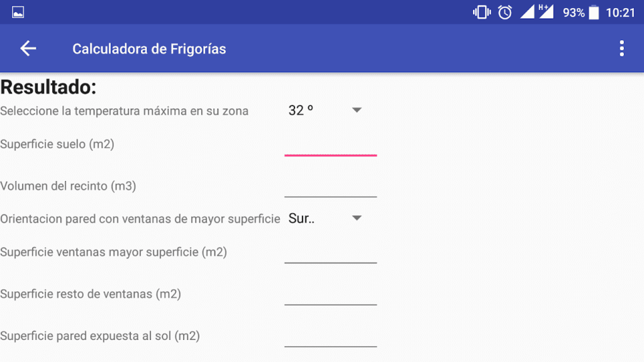Tap the screenshot notification icon
This screenshot has width=644, height=362.
coord(17,11)
